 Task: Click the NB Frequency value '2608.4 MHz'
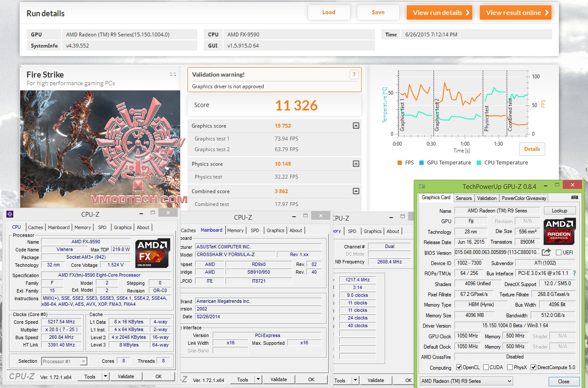tap(389, 262)
